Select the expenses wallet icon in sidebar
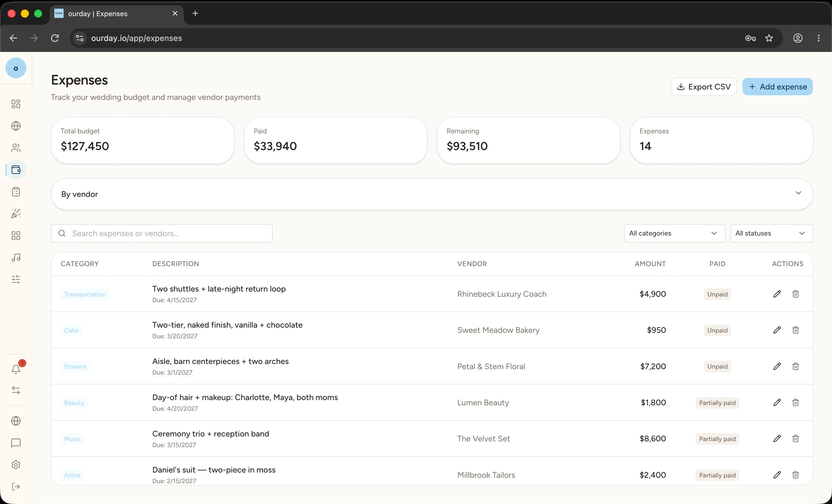Viewport: 832px width, 504px height. click(16, 170)
